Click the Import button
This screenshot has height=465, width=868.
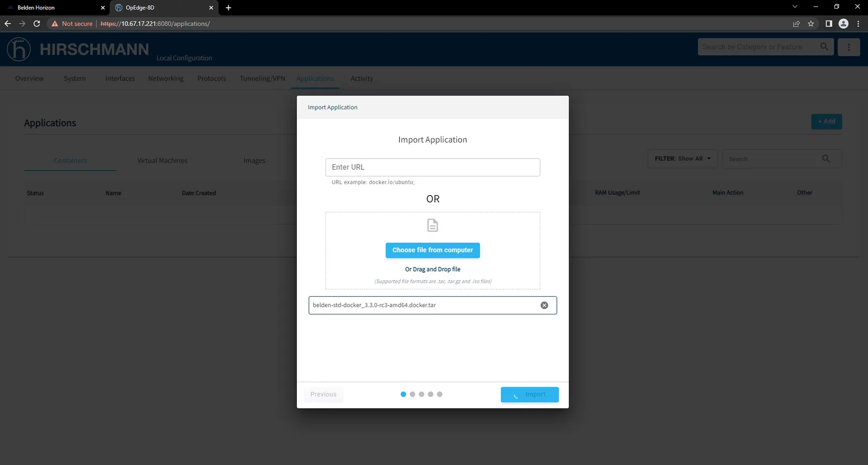(x=530, y=394)
